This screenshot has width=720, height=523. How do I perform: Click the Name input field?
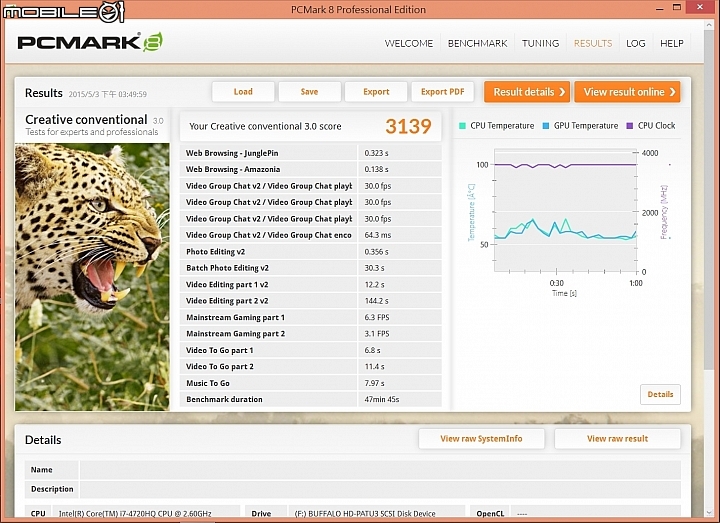[380, 470]
